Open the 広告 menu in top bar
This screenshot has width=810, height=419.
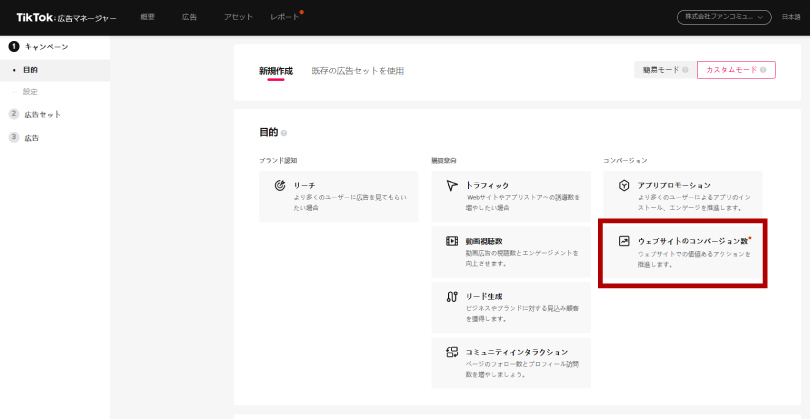point(189,17)
